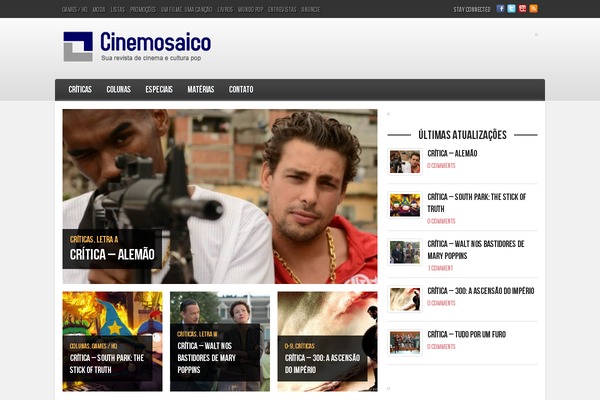Open 1 comment under Mary Poppins item
The height and width of the screenshot is (400, 600).
tap(440, 268)
